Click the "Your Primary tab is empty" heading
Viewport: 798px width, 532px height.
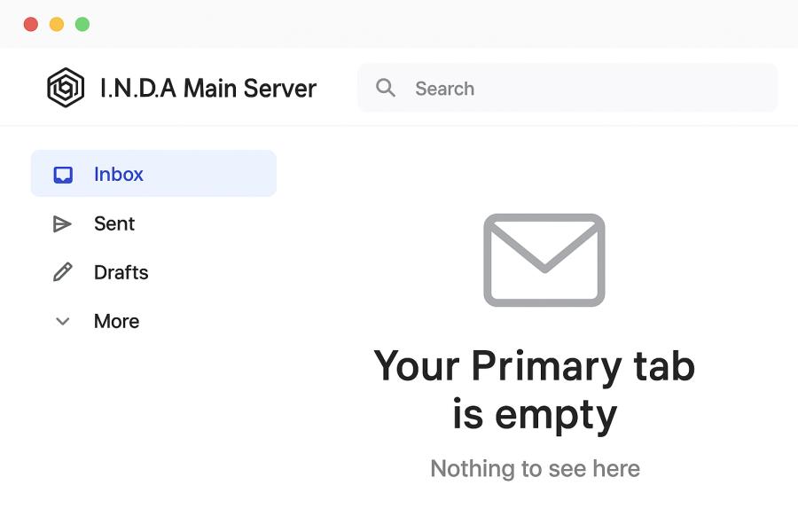[x=535, y=390]
